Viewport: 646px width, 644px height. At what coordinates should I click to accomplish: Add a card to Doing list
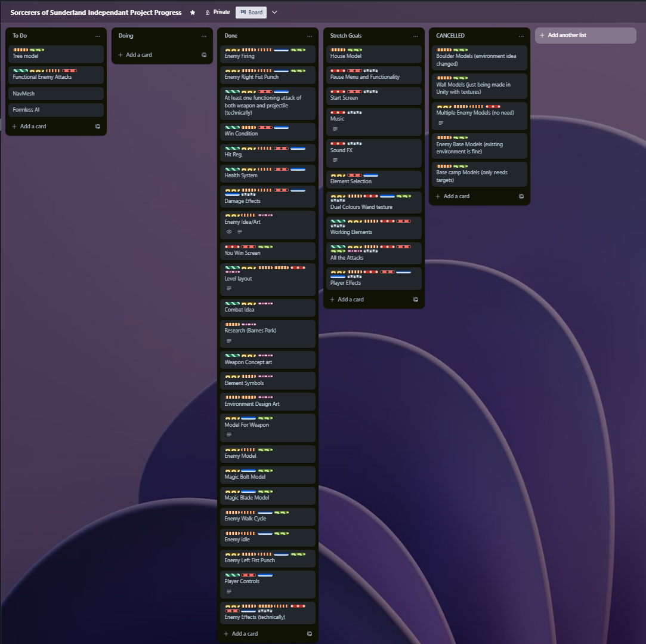(135, 55)
